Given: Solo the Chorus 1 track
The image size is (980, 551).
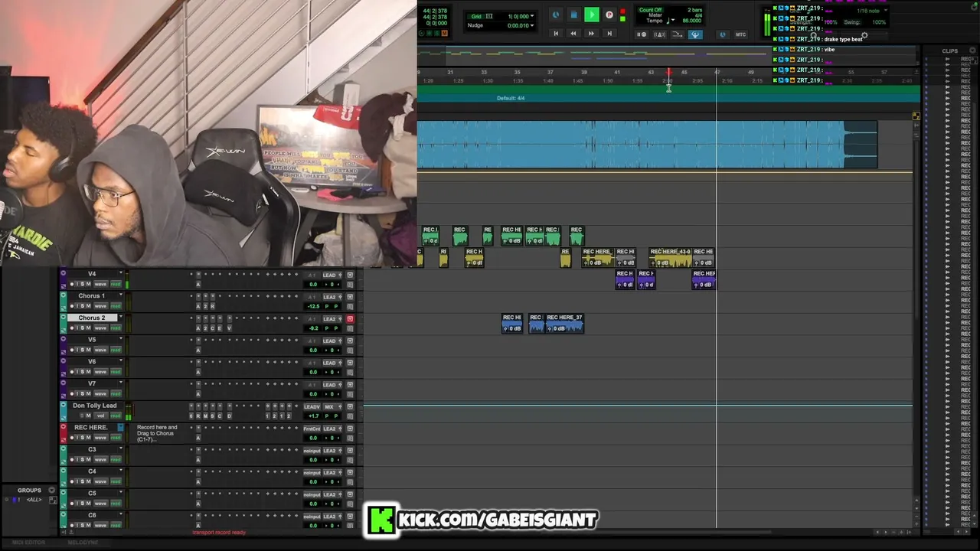Looking at the screenshot, I should (81, 306).
